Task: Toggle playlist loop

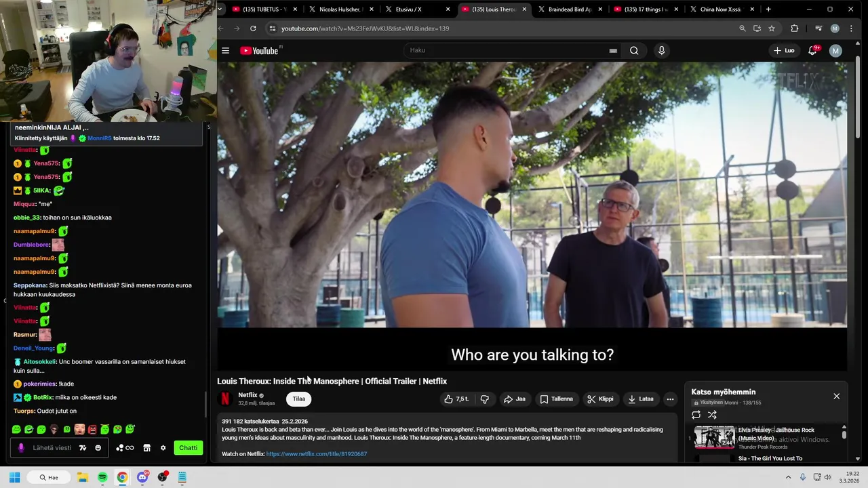Action: 696,415
